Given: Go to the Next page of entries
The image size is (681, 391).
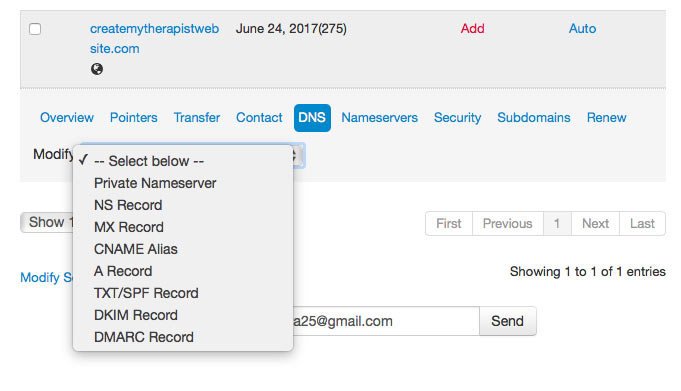Looking at the screenshot, I should (595, 224).
